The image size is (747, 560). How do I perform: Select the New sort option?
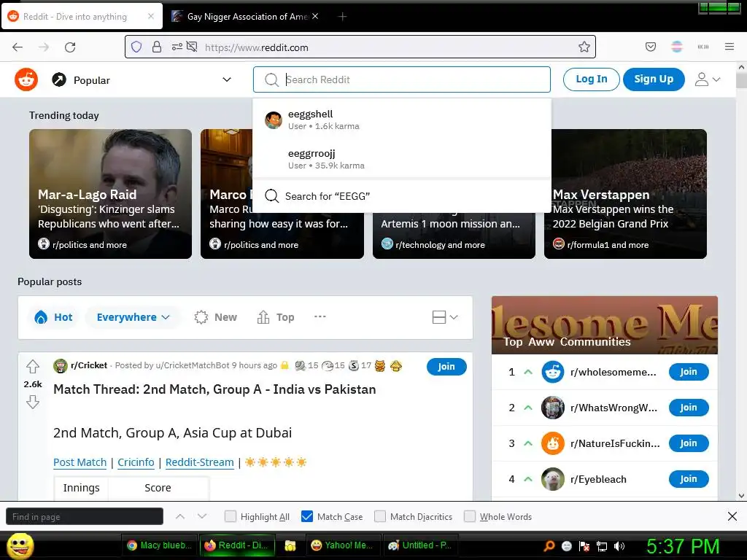215,317
